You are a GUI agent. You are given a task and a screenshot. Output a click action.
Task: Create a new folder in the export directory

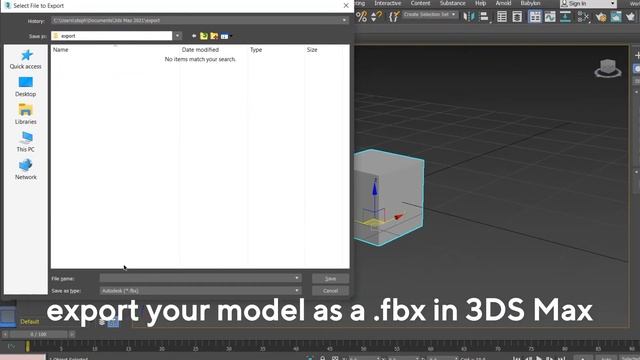[214, 36]
